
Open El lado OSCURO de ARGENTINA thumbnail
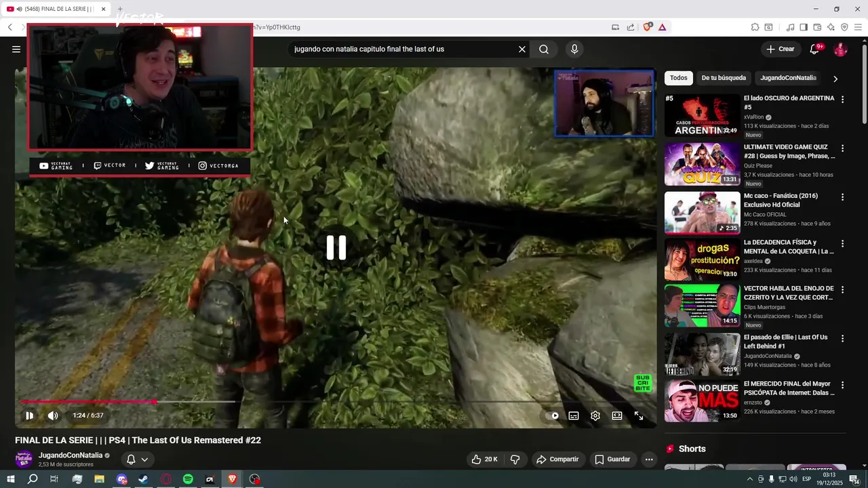(x=702, y=115)
